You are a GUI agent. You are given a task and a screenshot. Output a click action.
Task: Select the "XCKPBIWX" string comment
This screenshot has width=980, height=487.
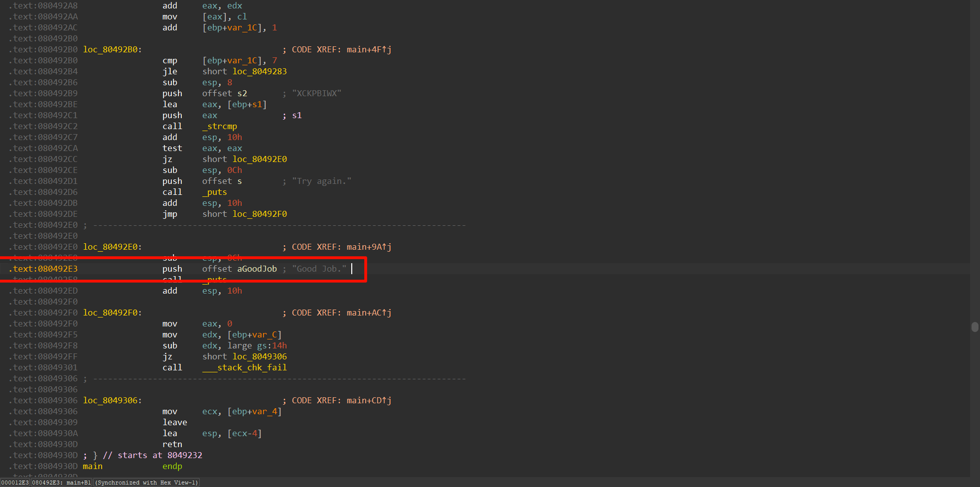click(316, 93)
